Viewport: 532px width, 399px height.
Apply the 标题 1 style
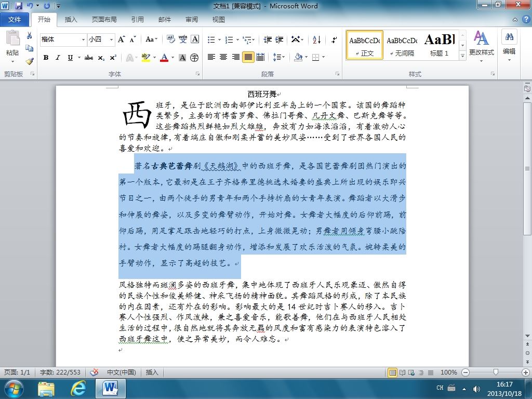[x=440, y=45]
